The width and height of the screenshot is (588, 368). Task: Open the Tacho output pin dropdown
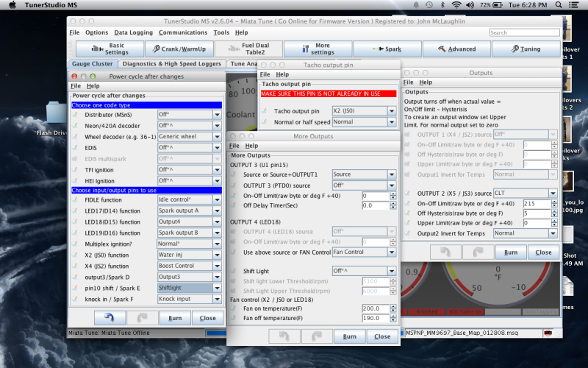[x=390, y=110]
